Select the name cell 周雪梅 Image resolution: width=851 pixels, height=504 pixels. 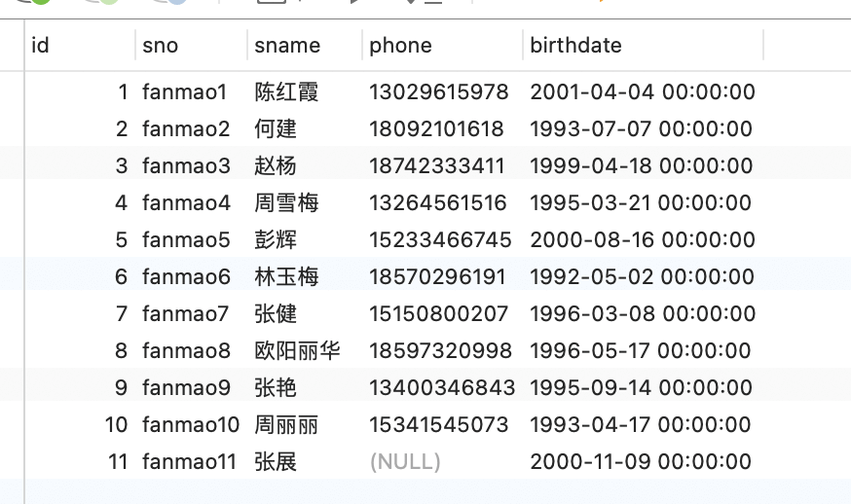pos(286,203)
